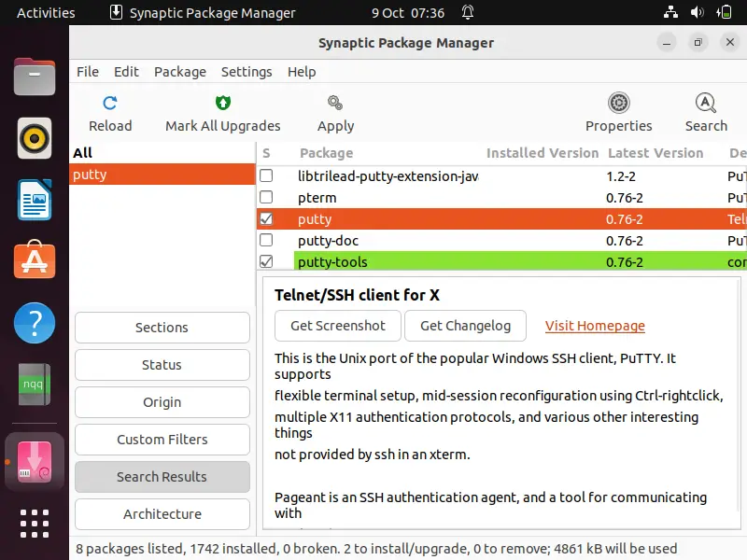Image resolution: width=747 pixels, height=560 pixels.
Task: Switch filter view to Architecture
Action: pyautogui.click(x=162, y=514)
